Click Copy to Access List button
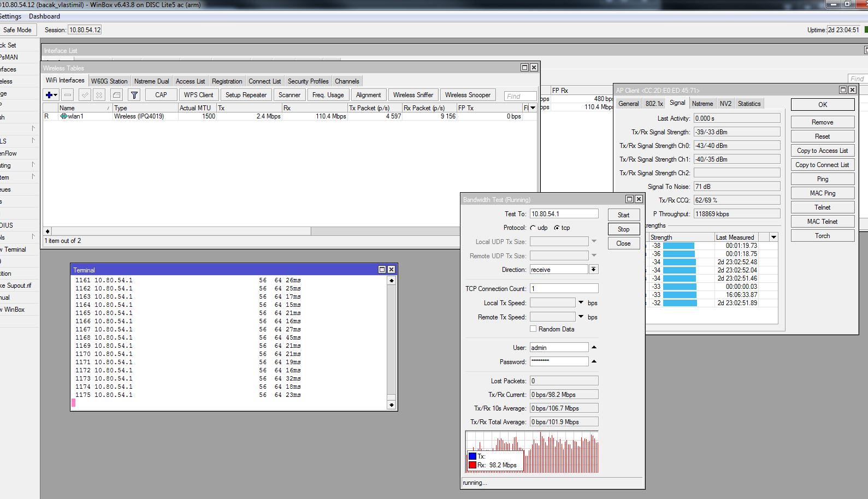 [822, 151]
